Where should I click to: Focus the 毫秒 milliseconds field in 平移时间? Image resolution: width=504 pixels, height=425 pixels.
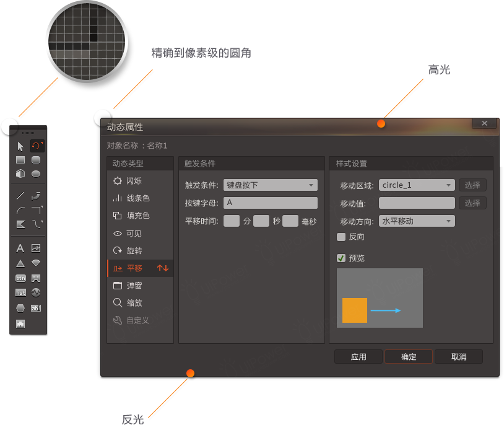(x=290, y=221)
